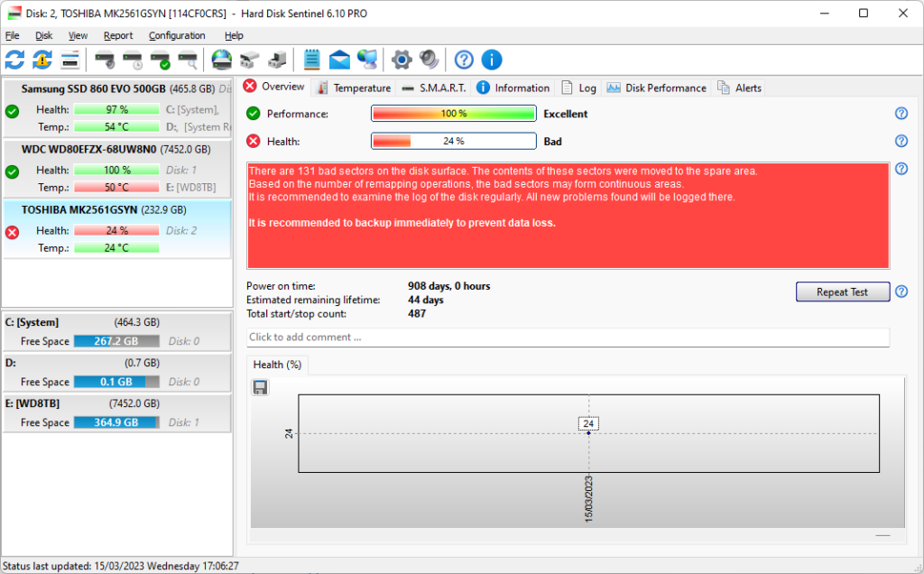
Task: Click the E: free space 364.9 GB bar
Action: point(116,422)
